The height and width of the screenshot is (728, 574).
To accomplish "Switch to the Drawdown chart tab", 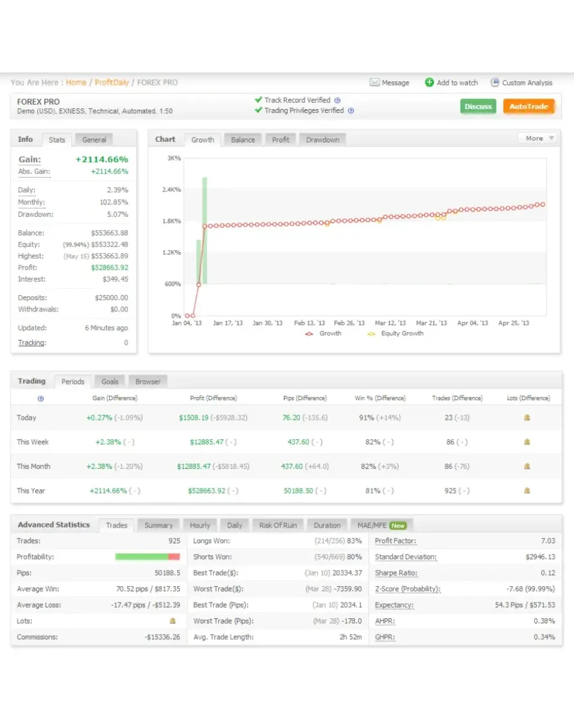I will [322, 140].
